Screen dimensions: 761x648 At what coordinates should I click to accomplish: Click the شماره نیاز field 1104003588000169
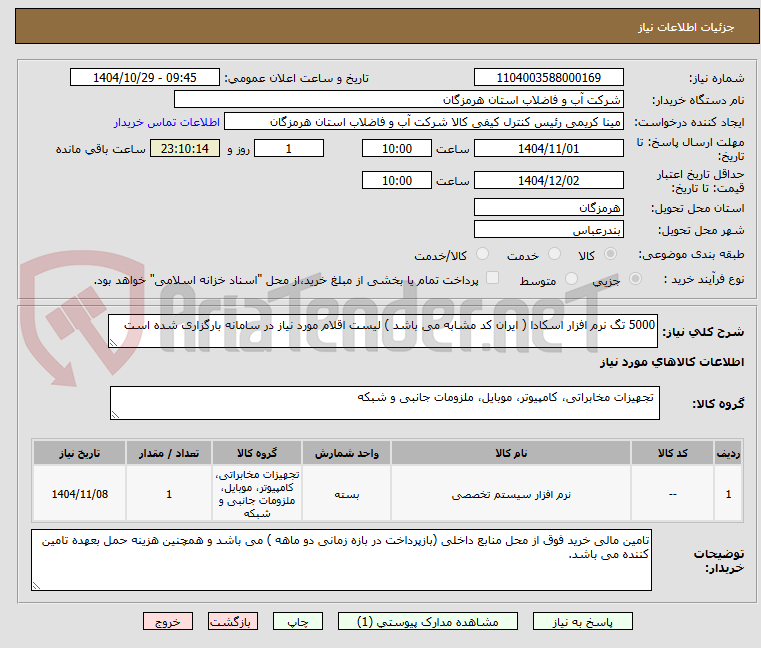coord(548,78)
